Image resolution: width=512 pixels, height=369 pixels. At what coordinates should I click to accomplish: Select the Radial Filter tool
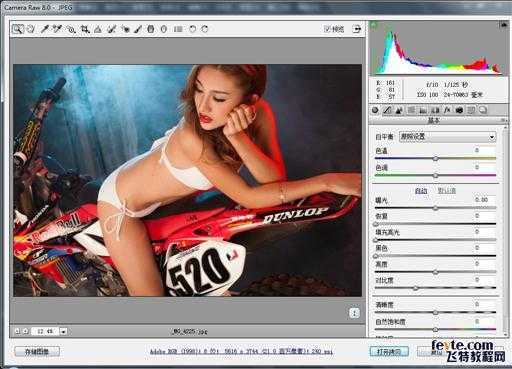[164, 29]
